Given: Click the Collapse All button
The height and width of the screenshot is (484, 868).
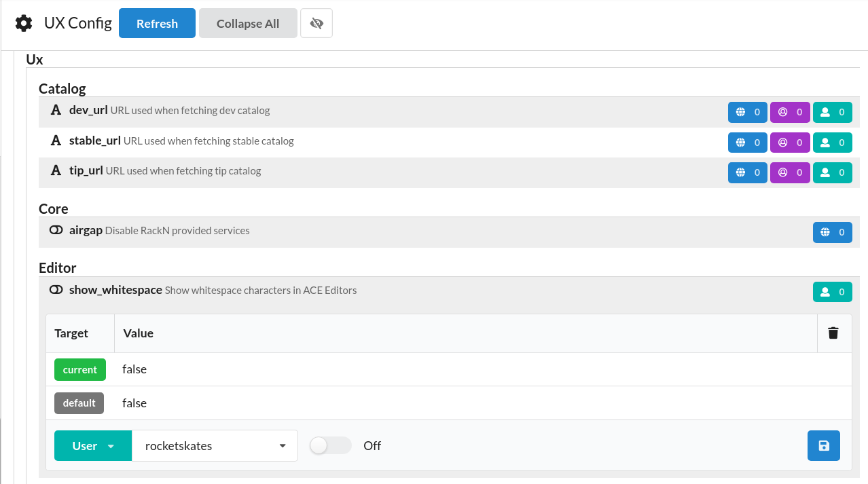Looking at the screenshot, I should click(248, 24).
